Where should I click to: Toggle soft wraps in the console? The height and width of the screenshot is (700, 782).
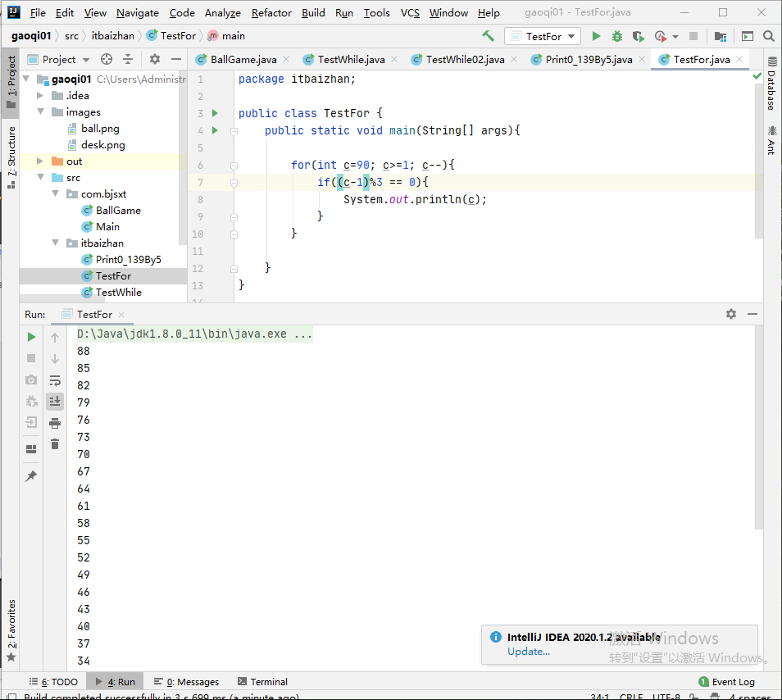[x=55, y=381]
